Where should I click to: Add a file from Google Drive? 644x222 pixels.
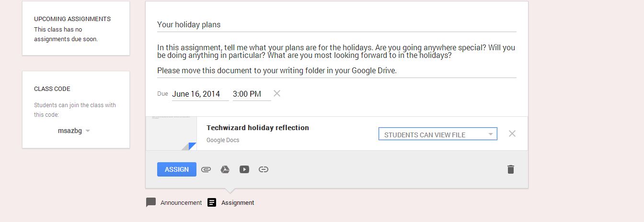tap(225, 169)
